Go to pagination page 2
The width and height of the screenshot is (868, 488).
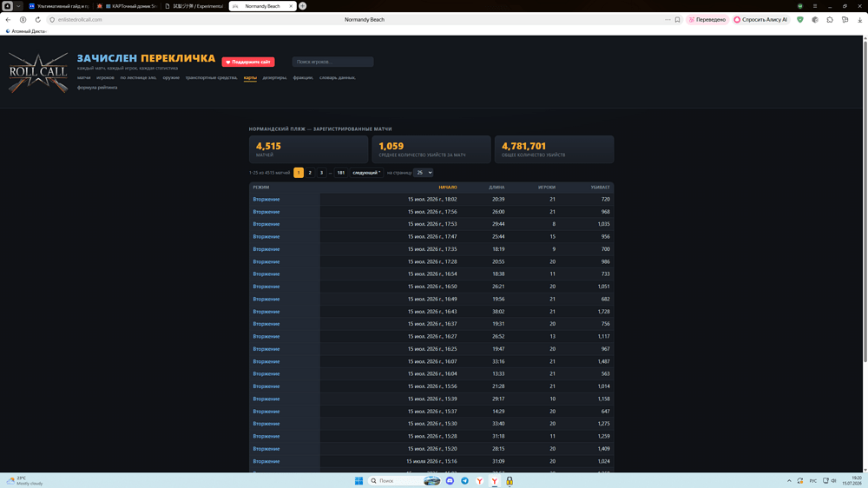coord(310,173)
